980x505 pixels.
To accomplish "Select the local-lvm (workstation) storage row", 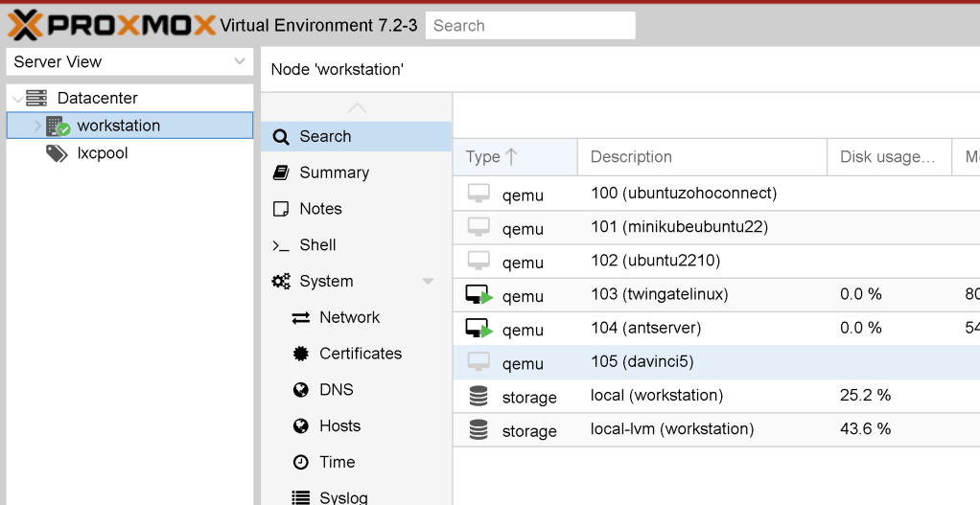I will pyautogui.click(x=716, y=429).
